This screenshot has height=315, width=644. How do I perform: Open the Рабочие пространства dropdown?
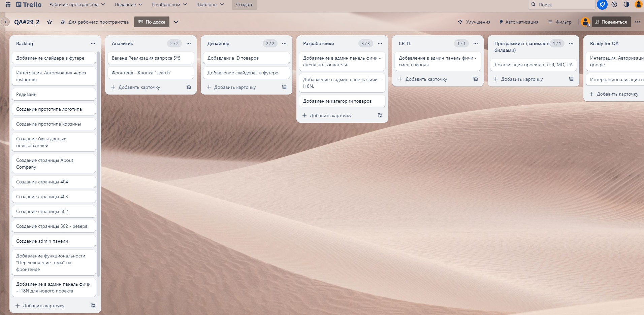(x=77, y=4)
